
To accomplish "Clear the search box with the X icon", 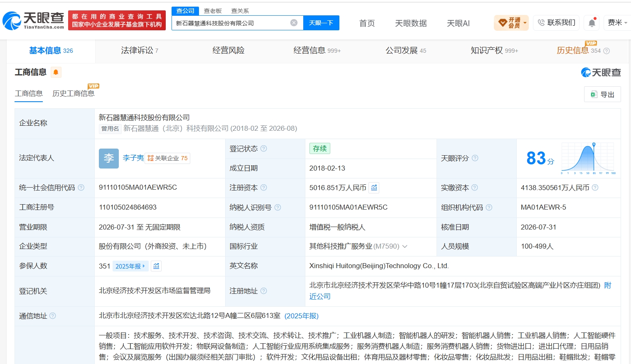I will click(x=294, y=23).
